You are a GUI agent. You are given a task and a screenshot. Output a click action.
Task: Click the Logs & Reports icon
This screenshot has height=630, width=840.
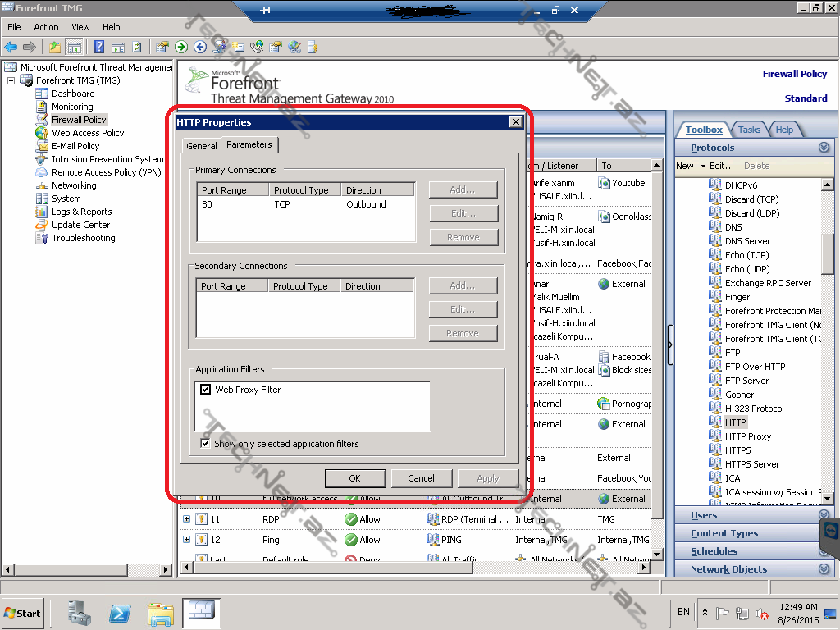point(42,212)
